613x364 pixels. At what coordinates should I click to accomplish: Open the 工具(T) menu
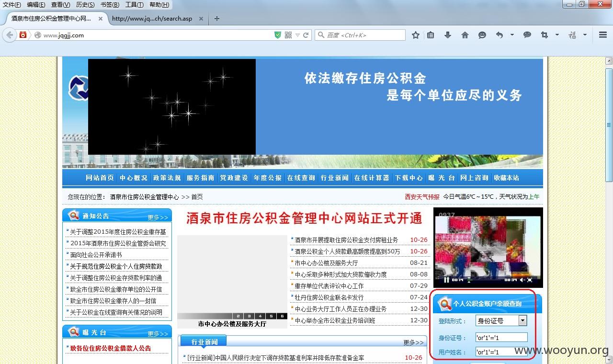pyautogui.click(x=135, y=5)
